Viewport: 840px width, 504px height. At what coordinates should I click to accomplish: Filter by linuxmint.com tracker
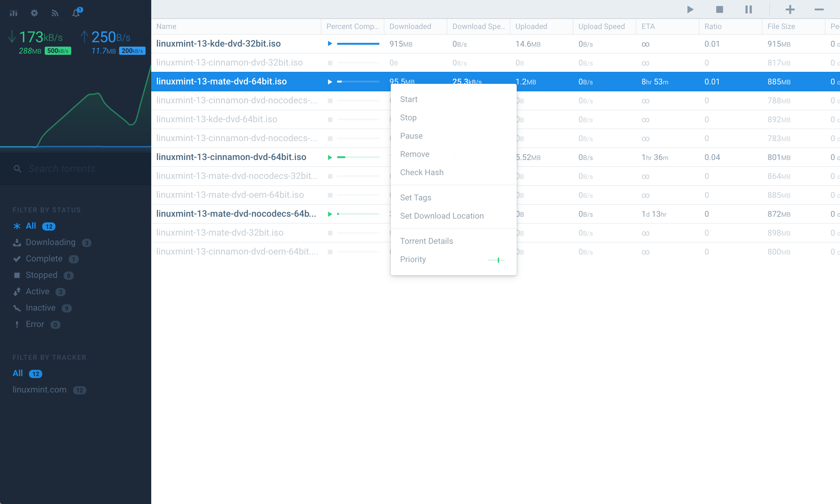point(40,390)
